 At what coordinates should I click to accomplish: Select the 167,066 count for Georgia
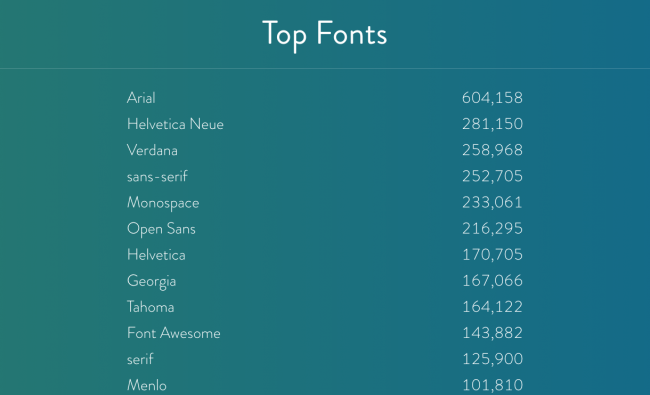[492, 281]
